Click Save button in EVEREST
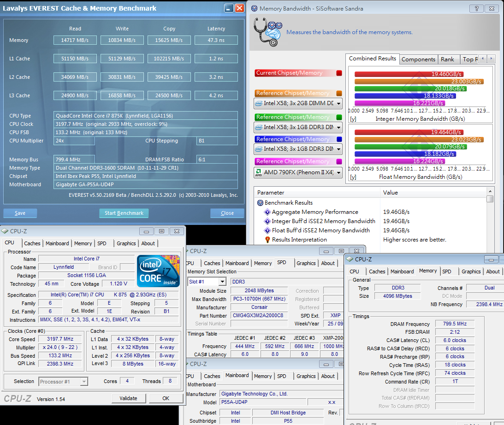This screenshot has height=425, width=504. click(20, 213)
